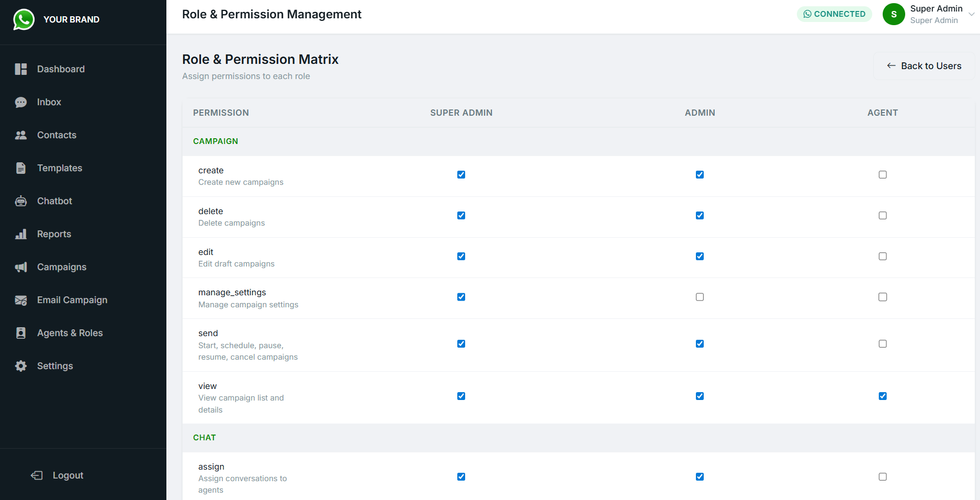
Task: Click the AGENT column header
Action: tap(883, 113)
